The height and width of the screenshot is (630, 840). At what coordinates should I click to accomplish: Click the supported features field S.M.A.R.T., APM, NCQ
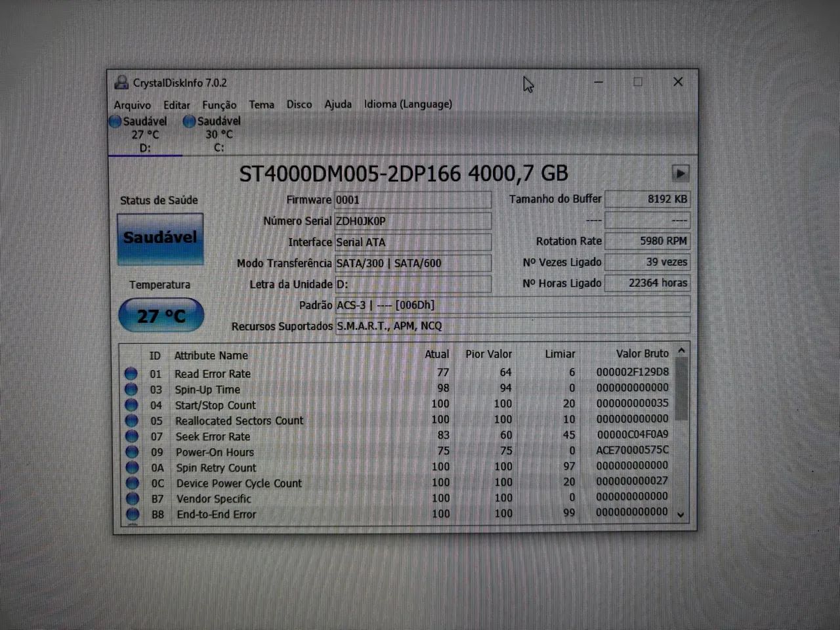click(x=513, y=326)
